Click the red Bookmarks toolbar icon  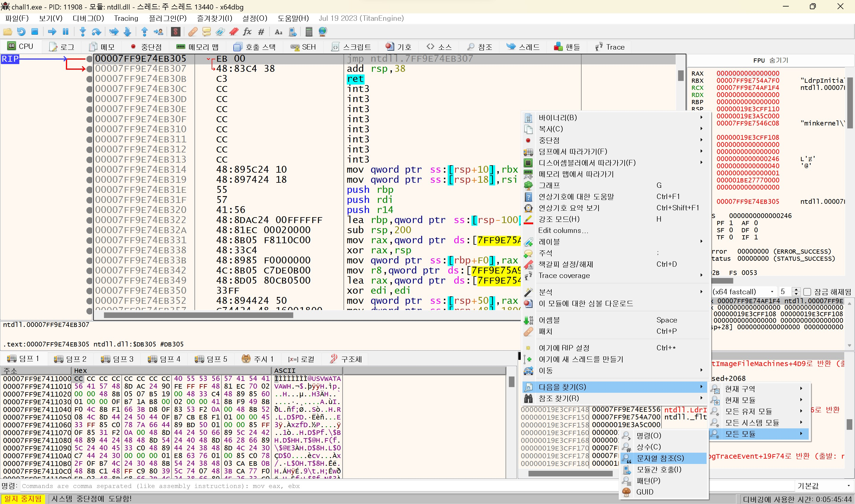pos(234,31)
